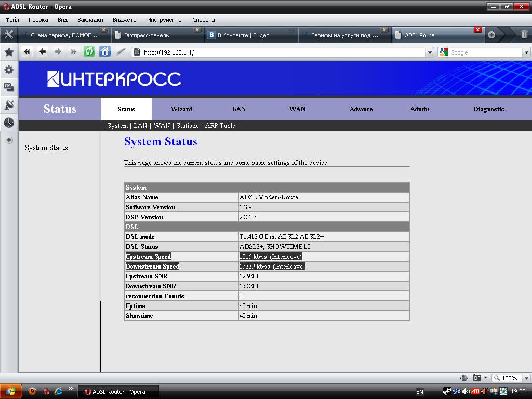
Task: Click the 1015 kbps upstream speed value
Action: point(270,257)
